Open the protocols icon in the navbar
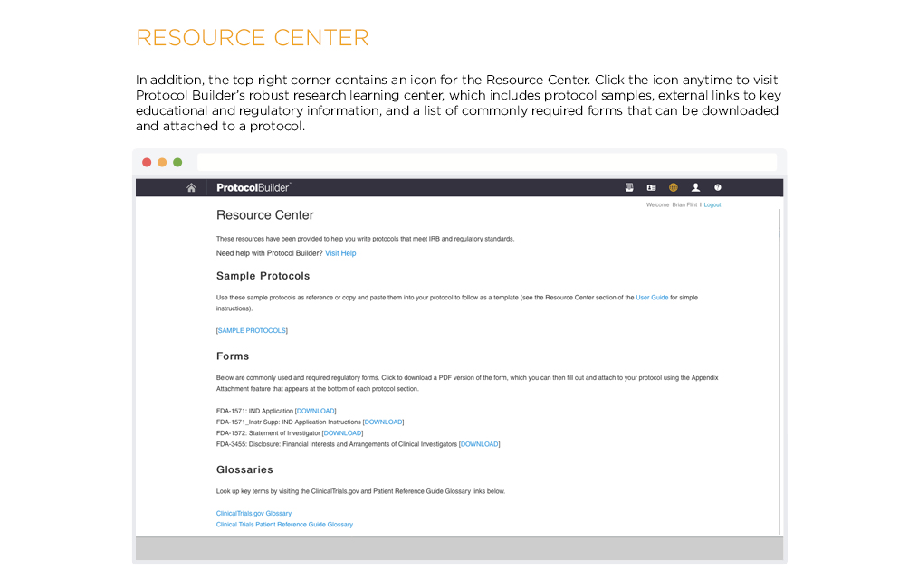 (x=629, y=188)
